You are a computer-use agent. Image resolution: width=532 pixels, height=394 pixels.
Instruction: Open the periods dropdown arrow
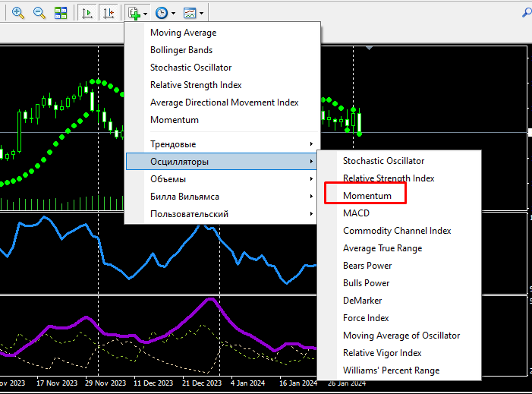pyautogui.click(x=173, y=14)
